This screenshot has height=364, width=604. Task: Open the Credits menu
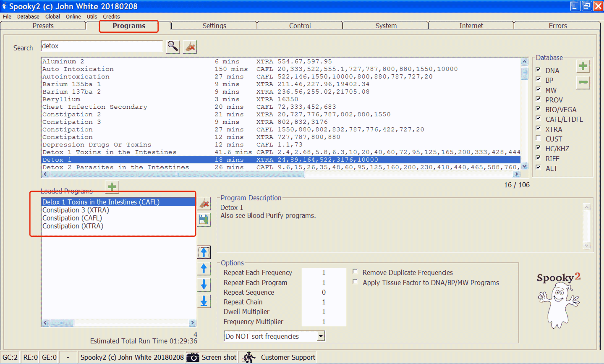tap(111, 16)
